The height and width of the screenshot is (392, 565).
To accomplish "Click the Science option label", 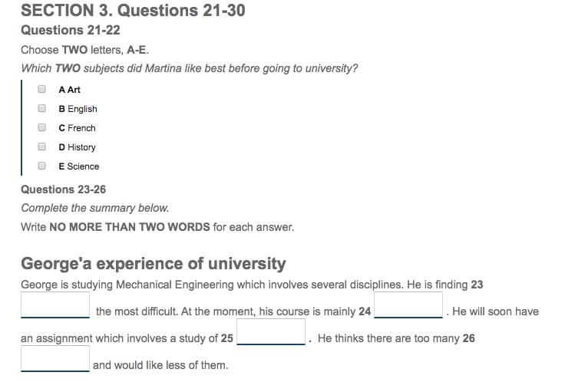I will (x=79, y=166).
